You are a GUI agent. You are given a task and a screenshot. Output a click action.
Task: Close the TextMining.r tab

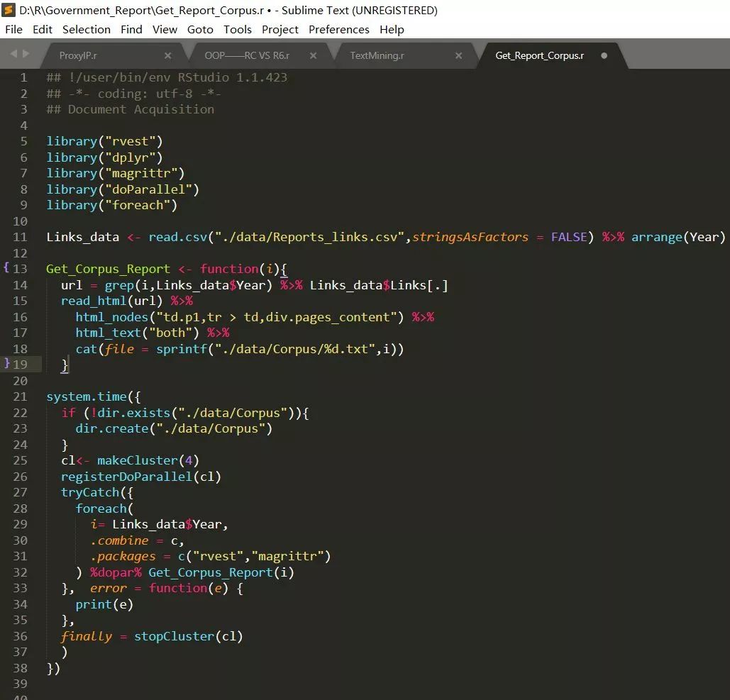tap(458, 55)
